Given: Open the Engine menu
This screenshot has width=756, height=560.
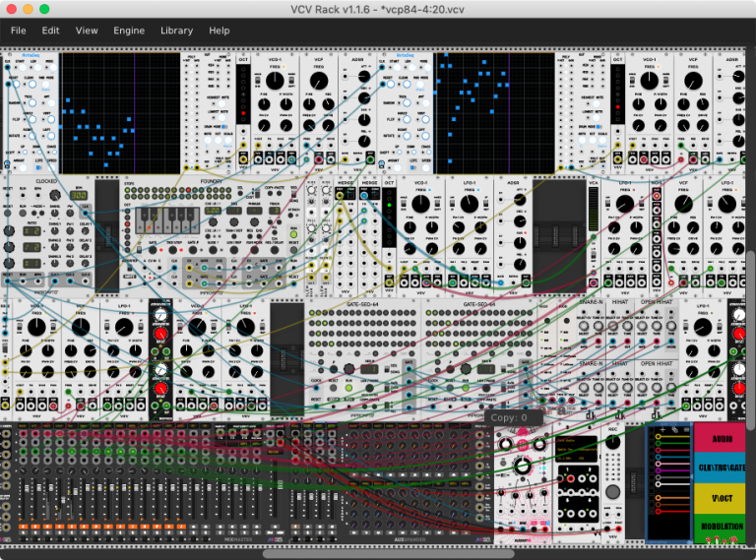Looking at the screenshot, I should click(129, 31).
